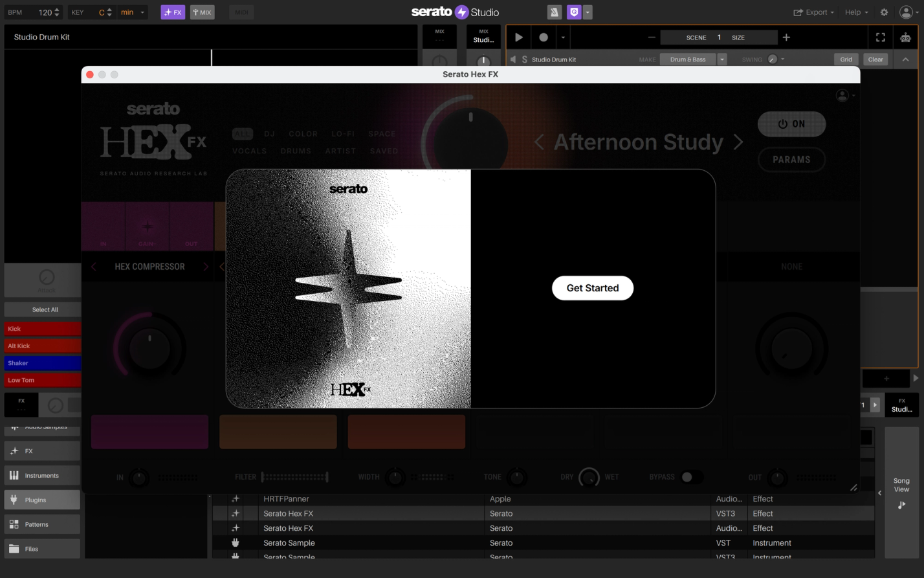Open the Drum & Bass genre dropdown
This screenshot has height=578, width=924.
click(721, 59)
